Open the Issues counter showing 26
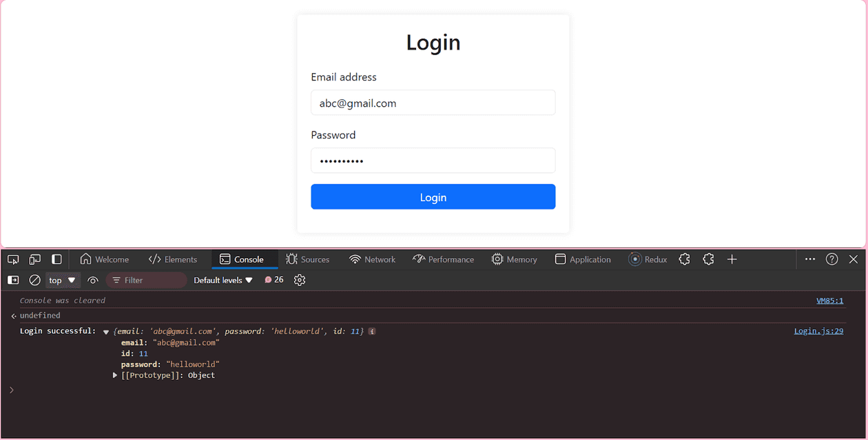Screen dimensions: 868x440 273,280
